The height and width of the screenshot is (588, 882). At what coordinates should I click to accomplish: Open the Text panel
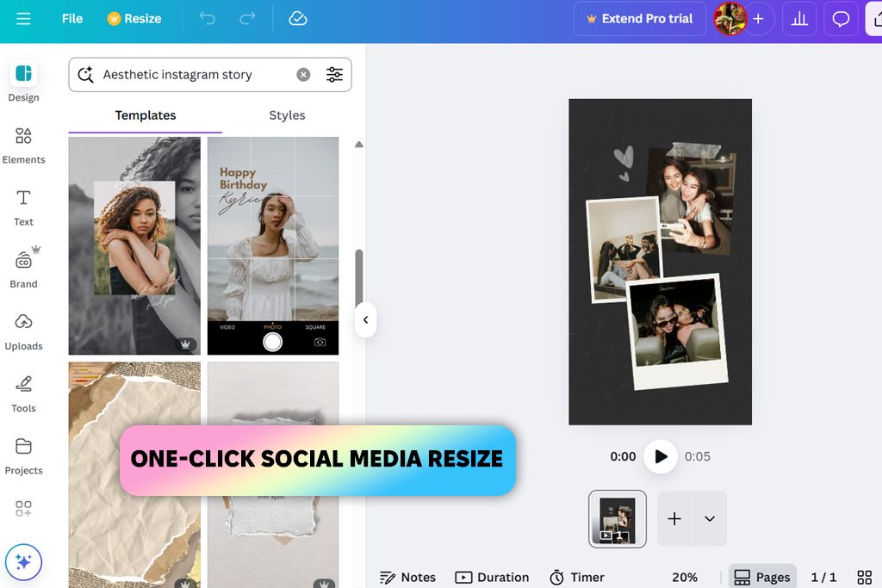tap(23, 207)
